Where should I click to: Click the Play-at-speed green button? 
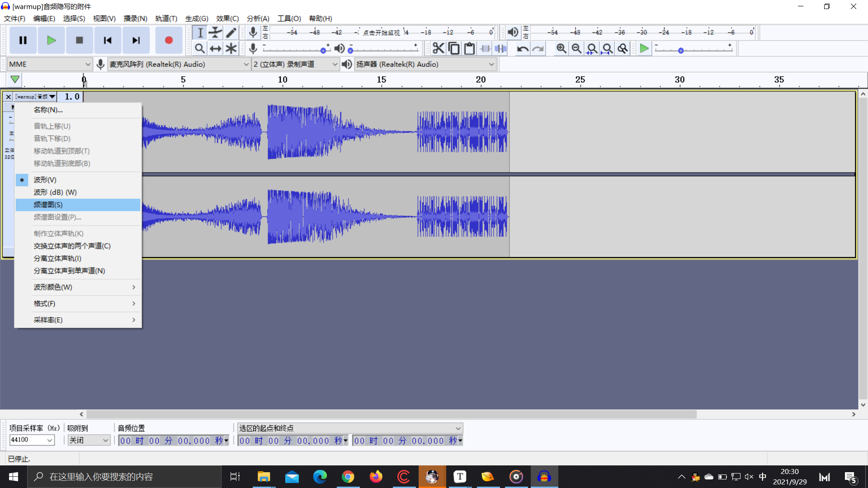[x=644, y=48]
